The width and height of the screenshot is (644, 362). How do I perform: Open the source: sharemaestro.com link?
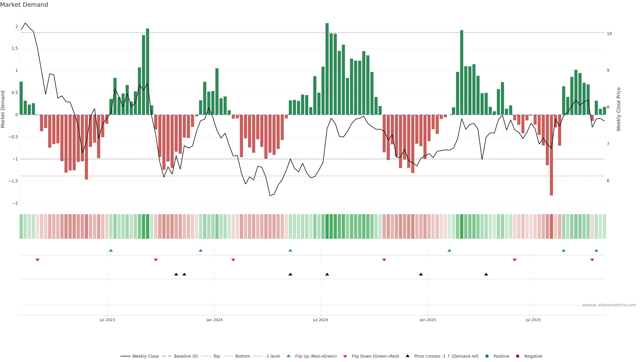coord(609,305)
